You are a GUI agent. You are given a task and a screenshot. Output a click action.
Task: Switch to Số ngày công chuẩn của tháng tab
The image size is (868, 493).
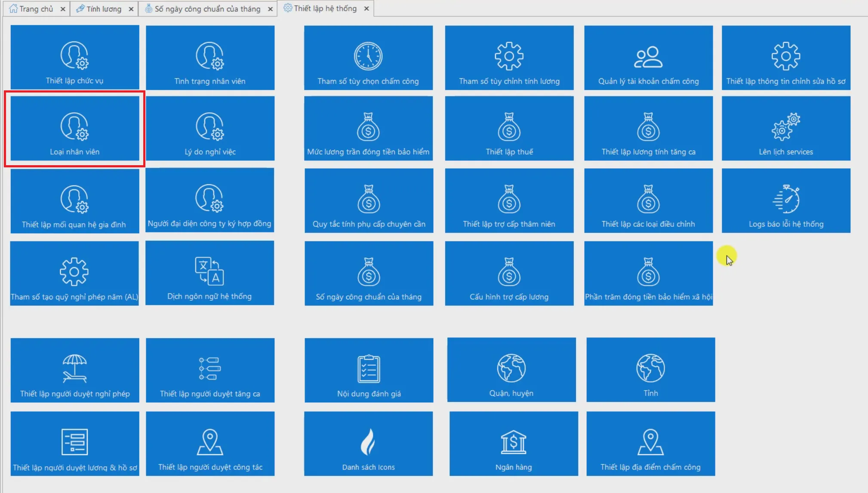[x=207, y=9]
